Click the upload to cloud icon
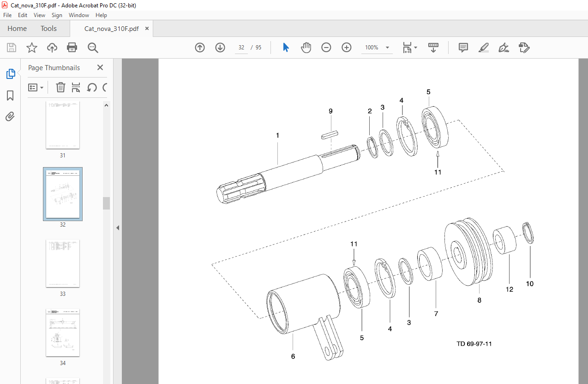588x384 pixels. 52,48
